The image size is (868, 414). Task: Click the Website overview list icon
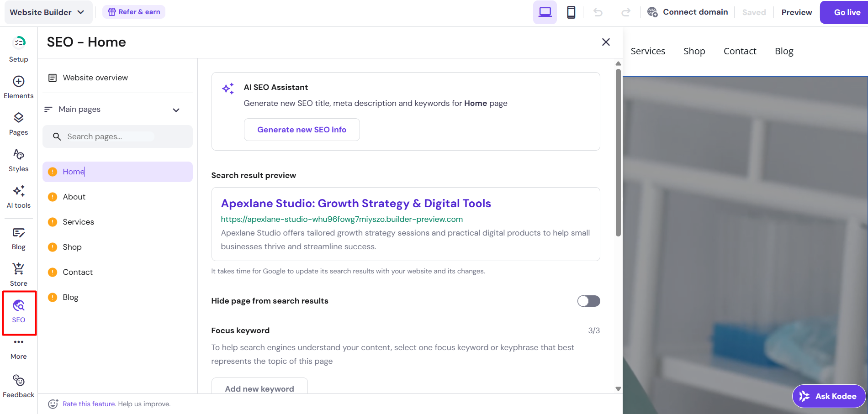53,78
